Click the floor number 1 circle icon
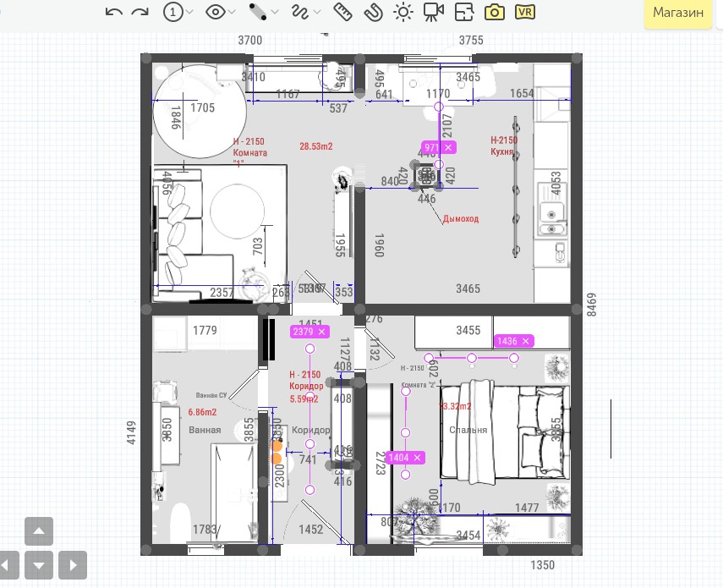The width and height of the screenshot is (723, 588). click(x=173, y=12)
